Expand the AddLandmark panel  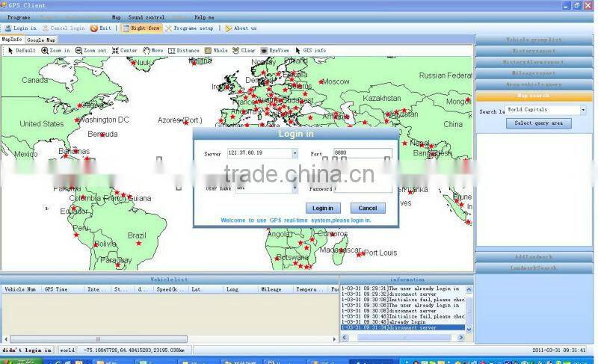(x=534, y=256)
